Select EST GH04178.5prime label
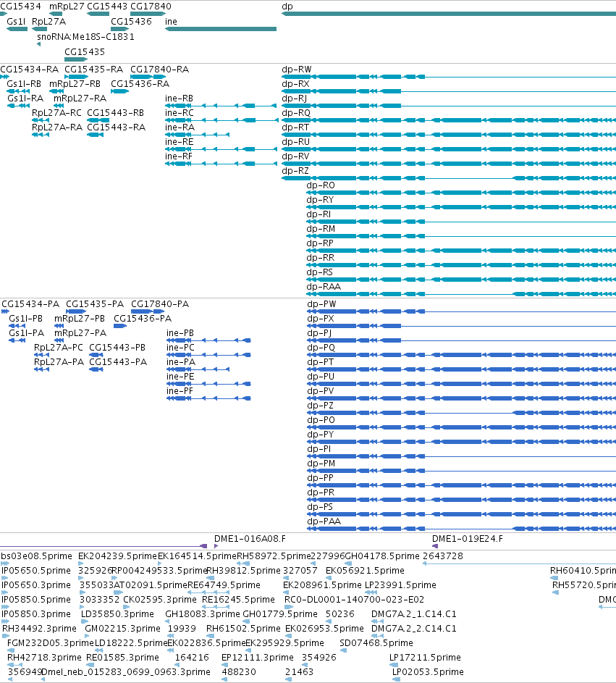 pyautogui.click(x=382, y=556)
